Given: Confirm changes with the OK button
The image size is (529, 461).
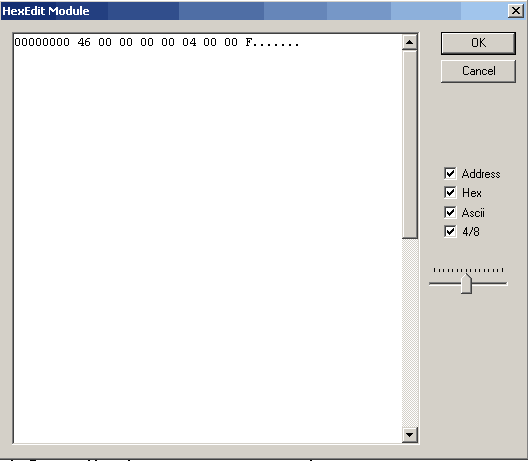Looking at the screenshot, I should pyautogui.click(x=478, y=43).
